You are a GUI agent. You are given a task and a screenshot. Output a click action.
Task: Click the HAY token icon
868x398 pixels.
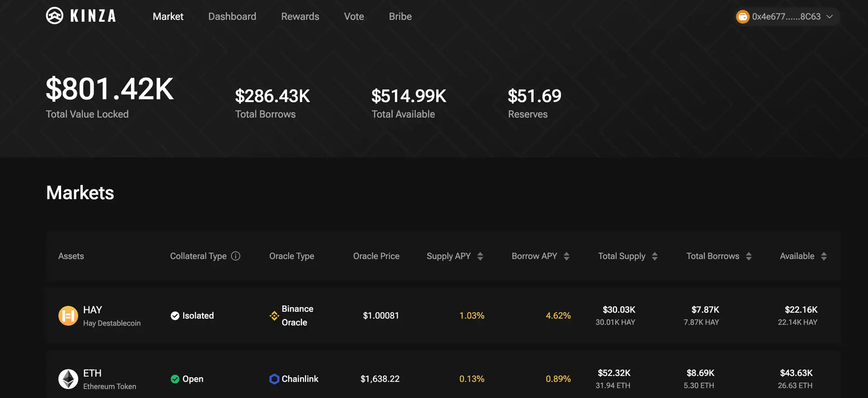click(x=68, y=316)
